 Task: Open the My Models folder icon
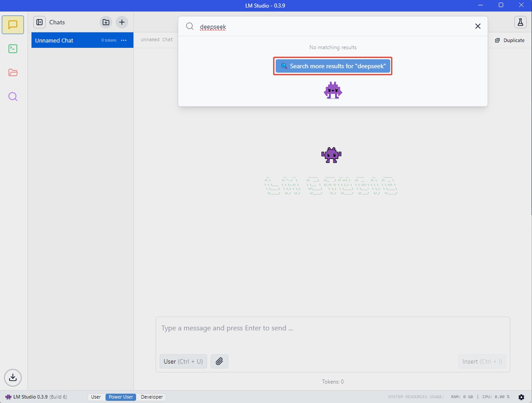13,73
